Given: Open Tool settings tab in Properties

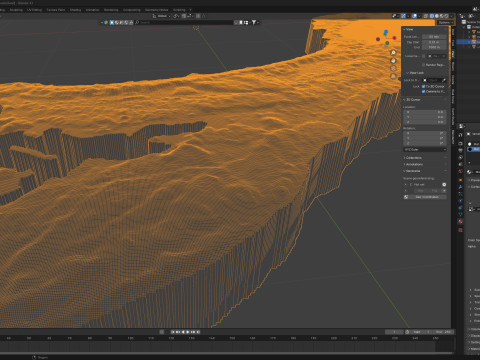Looking at the screenshot, I should point(460,135).
